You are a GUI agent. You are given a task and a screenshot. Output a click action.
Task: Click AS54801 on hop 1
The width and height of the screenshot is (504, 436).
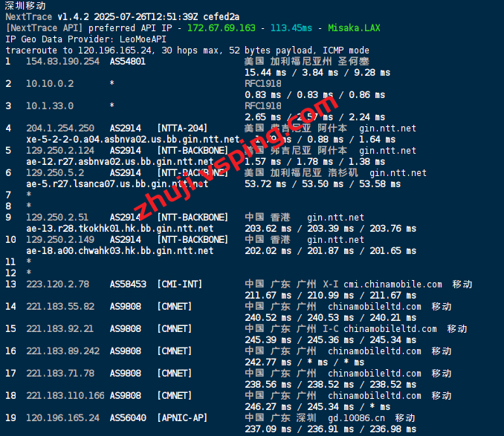point(128,62)
